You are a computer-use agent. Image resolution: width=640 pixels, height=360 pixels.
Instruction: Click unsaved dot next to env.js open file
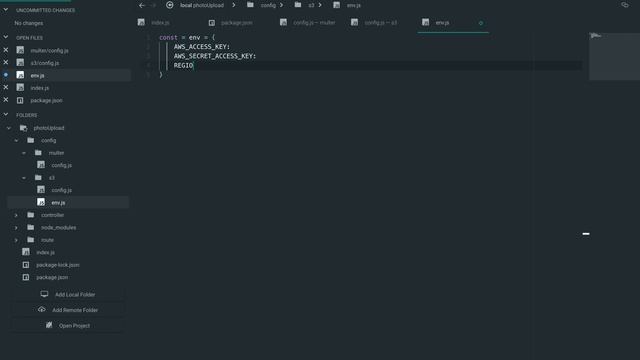pyautogui.click(x=6, y=75)
